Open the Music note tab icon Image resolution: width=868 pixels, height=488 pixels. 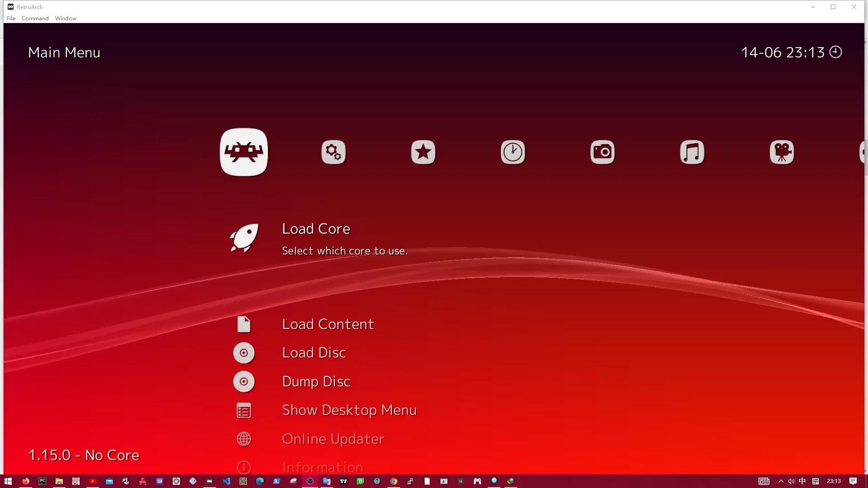click(x=692, y=152)
